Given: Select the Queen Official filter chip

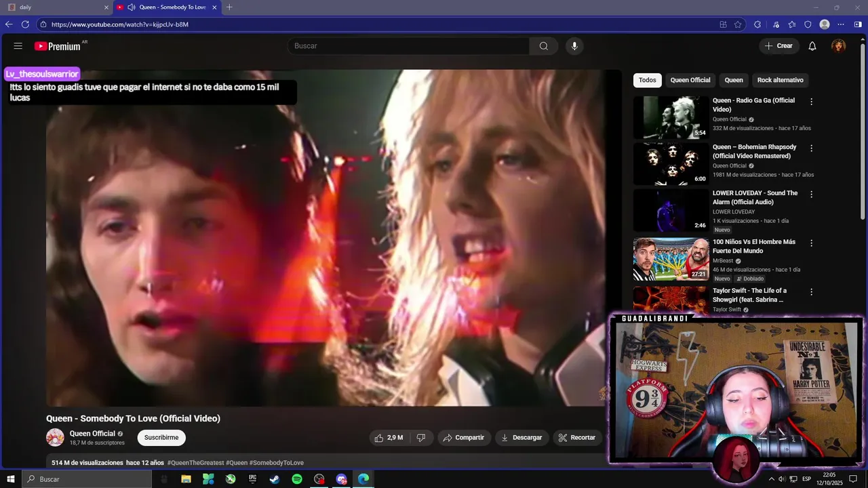Looking at the screenshot, I should (x=690, y=80).
